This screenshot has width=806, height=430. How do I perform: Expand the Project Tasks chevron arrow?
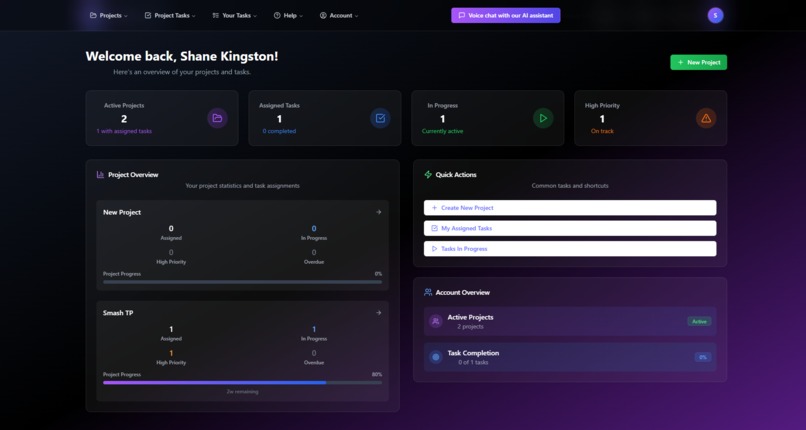click(x=193, y=16)
